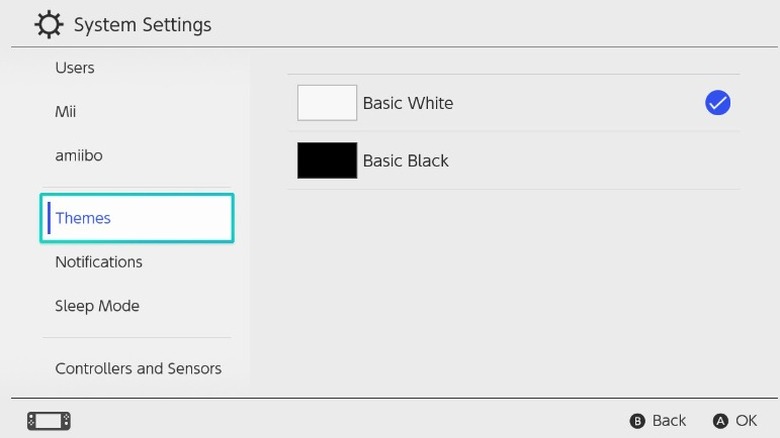Click the System Settings gear icon
Screen dimensions: 780x438
(x=49, y=24)
